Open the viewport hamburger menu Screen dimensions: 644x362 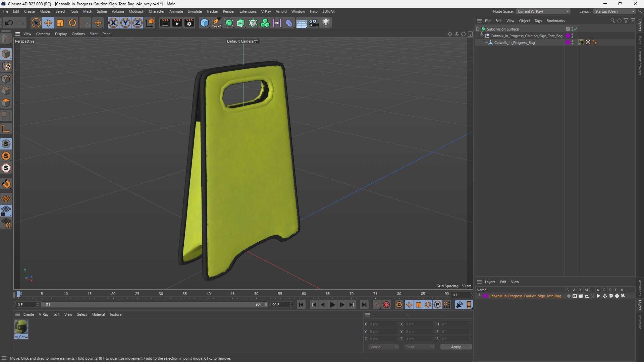pos(18,34)
